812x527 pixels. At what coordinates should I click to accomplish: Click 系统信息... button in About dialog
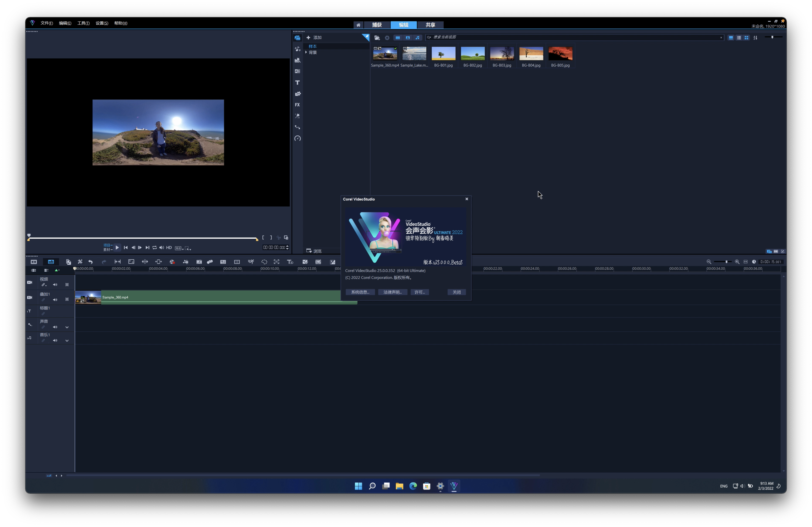click(x=360, y=292)
